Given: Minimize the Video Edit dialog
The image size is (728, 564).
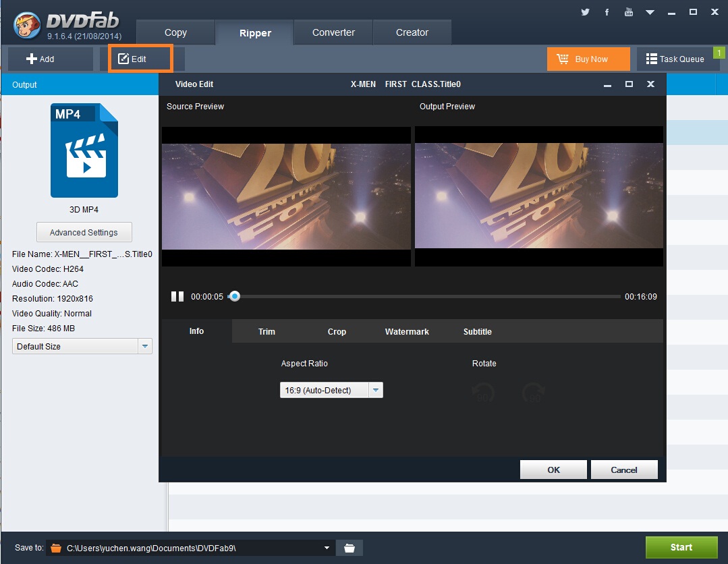Looking at the screenshot, I should [x=607, y=84].
